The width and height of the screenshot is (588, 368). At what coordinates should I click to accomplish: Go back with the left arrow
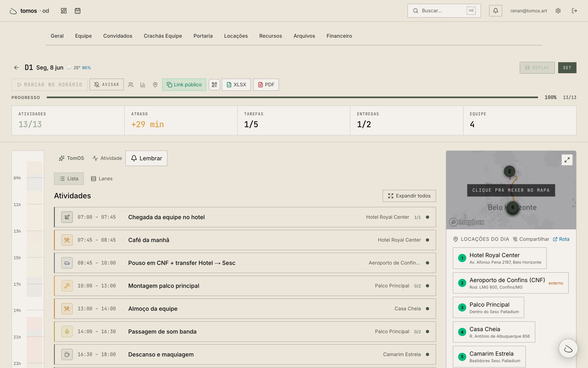tap(16, 67)
